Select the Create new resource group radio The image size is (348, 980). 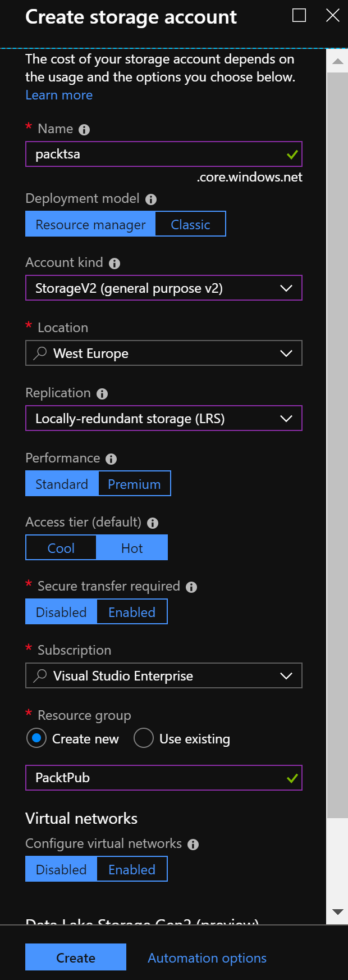[x=36, y=738]
